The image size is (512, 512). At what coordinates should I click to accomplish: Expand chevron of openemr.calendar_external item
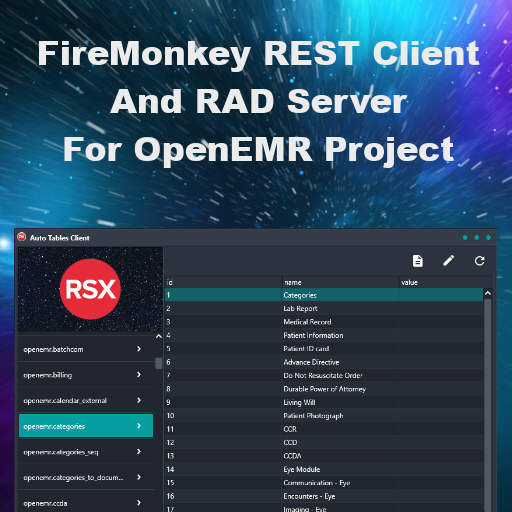point(139,400)
